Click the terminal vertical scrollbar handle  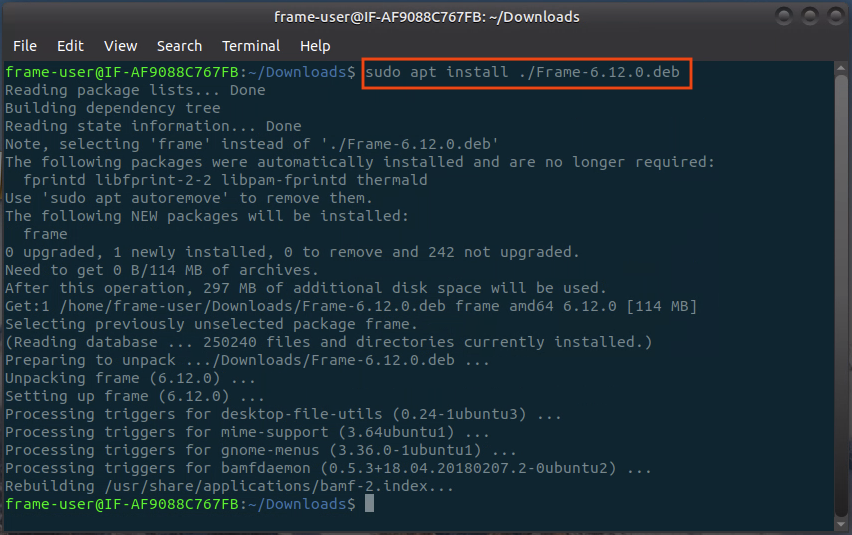(x=841, y=296)
